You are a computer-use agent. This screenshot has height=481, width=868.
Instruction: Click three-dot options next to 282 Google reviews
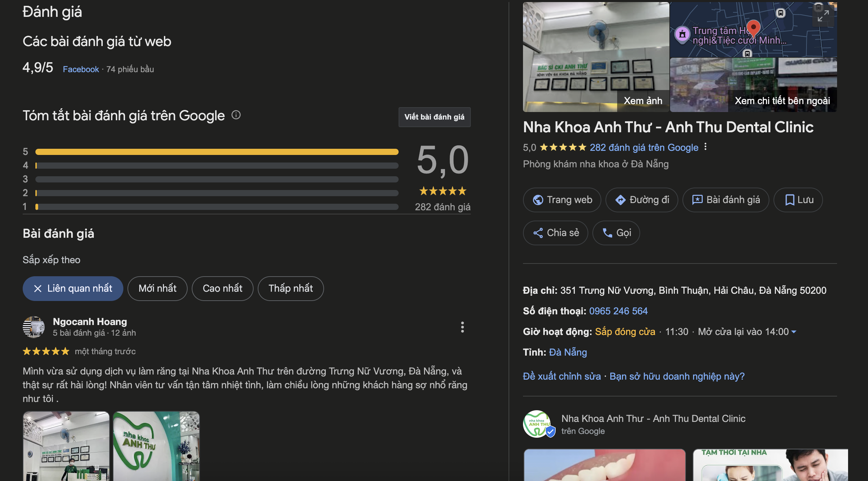705,147
